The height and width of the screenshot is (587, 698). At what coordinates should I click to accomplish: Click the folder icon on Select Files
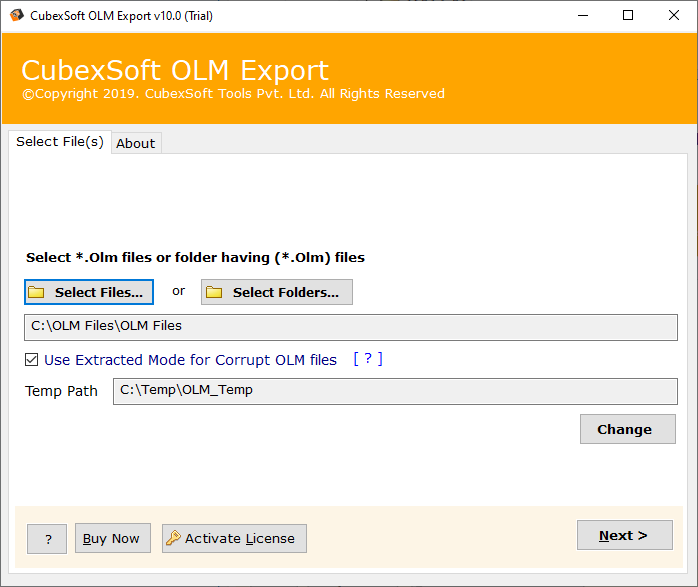tap(37, 292)
